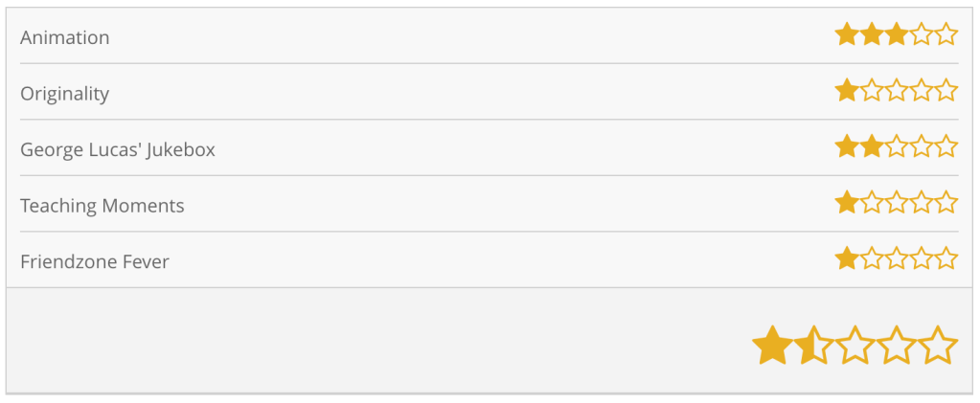Viewport: 980px width, 403px height.
Task: Click the filled star for Friendzone Fever
Action: coord(846,259)
